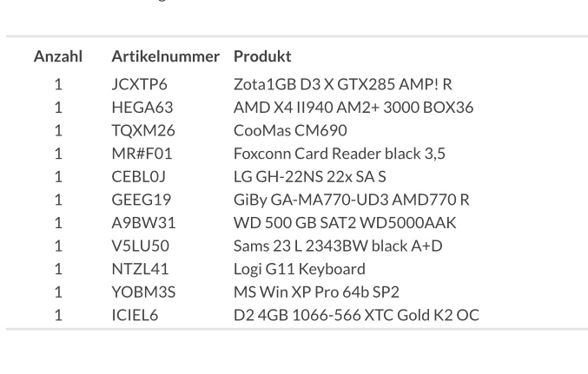
Task: Select MS Win XP Pro 64b entry
Action: point(316,292)
